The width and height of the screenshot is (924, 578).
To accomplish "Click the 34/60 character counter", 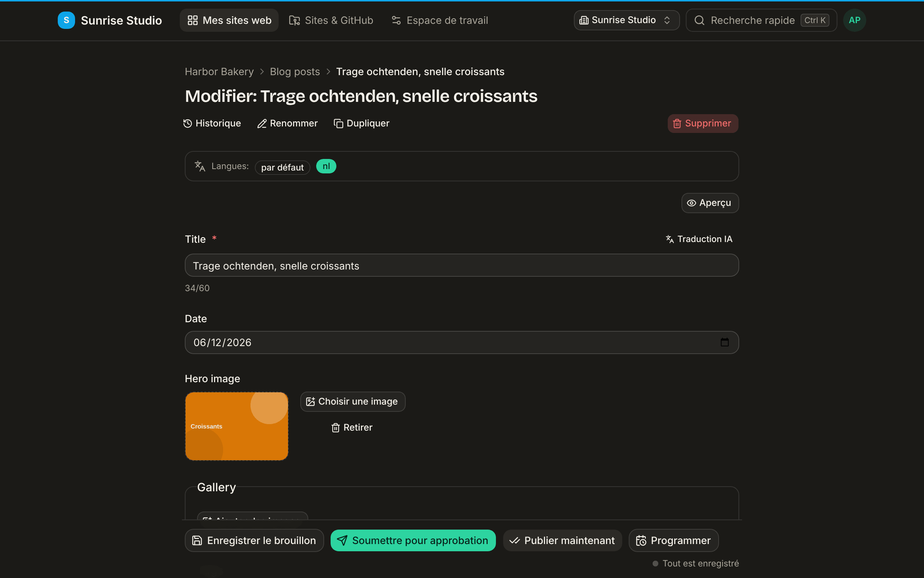I will click(x=197, y=288).
